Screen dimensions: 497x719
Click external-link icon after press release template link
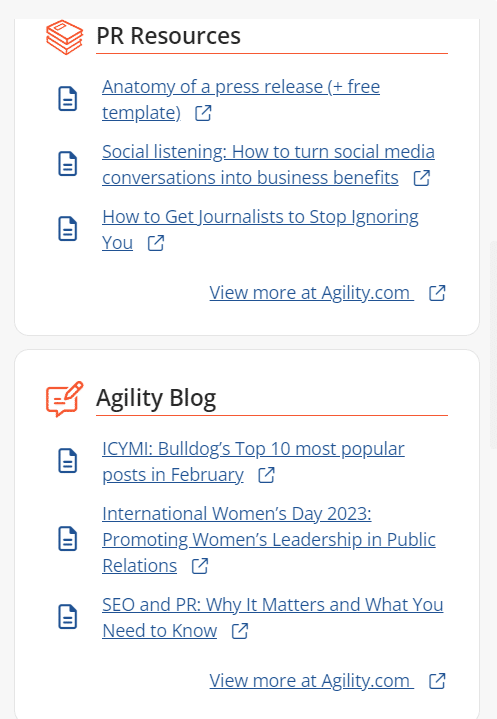203,113
